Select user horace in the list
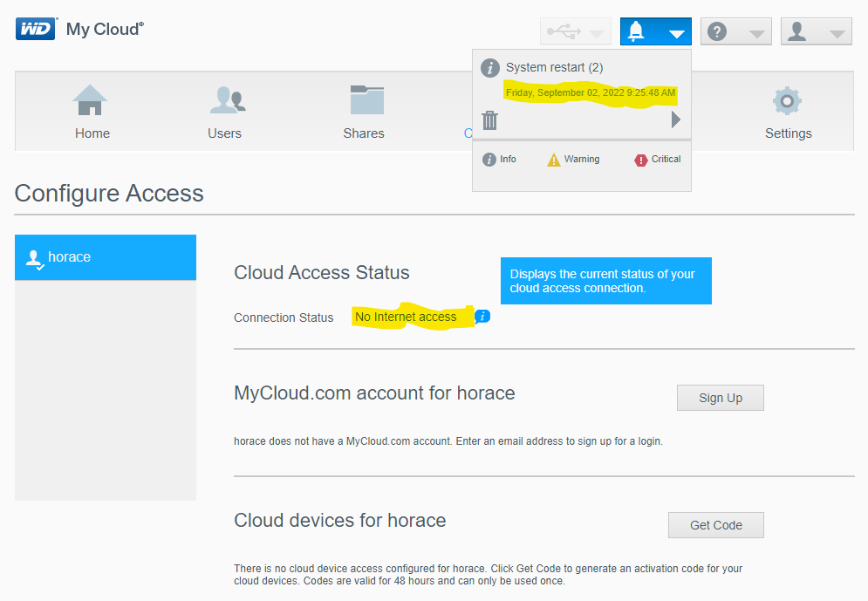 pos(106,257)
